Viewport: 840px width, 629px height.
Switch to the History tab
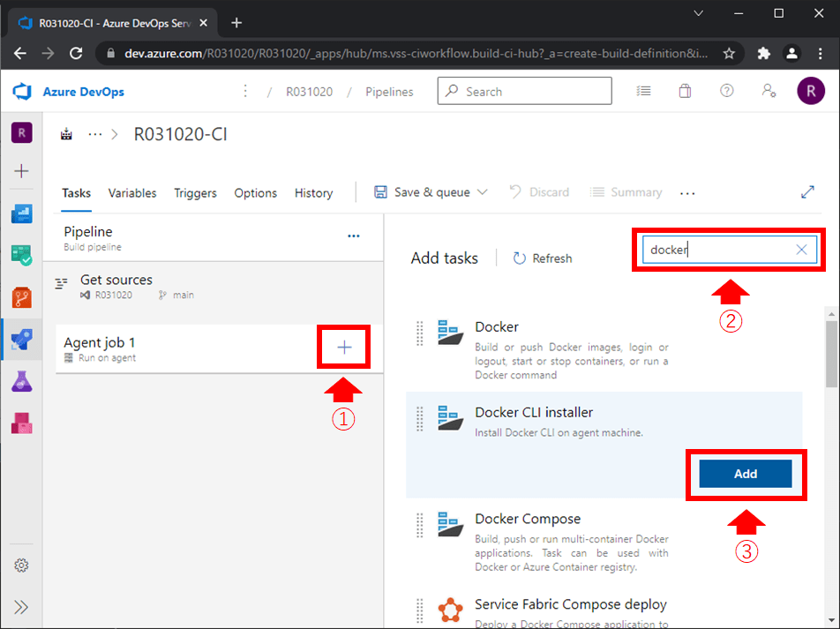(x=313, y=193)
